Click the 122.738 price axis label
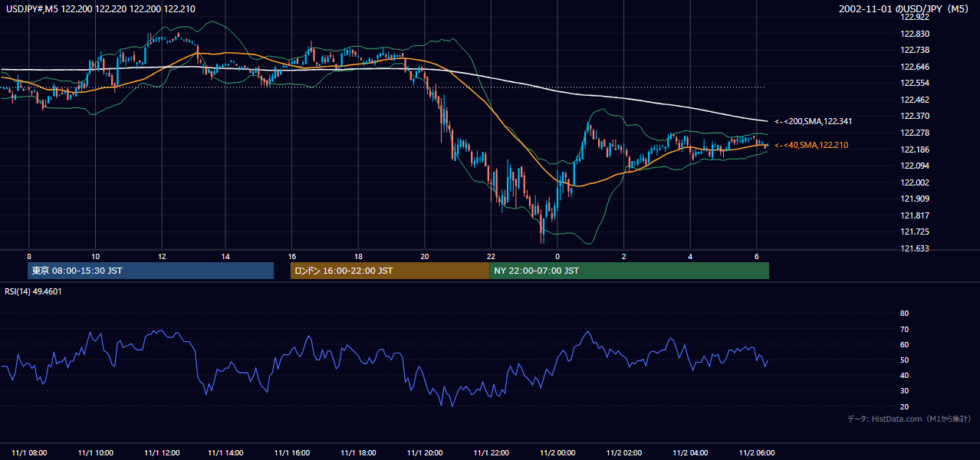980x460 pixels. (914, 50)
